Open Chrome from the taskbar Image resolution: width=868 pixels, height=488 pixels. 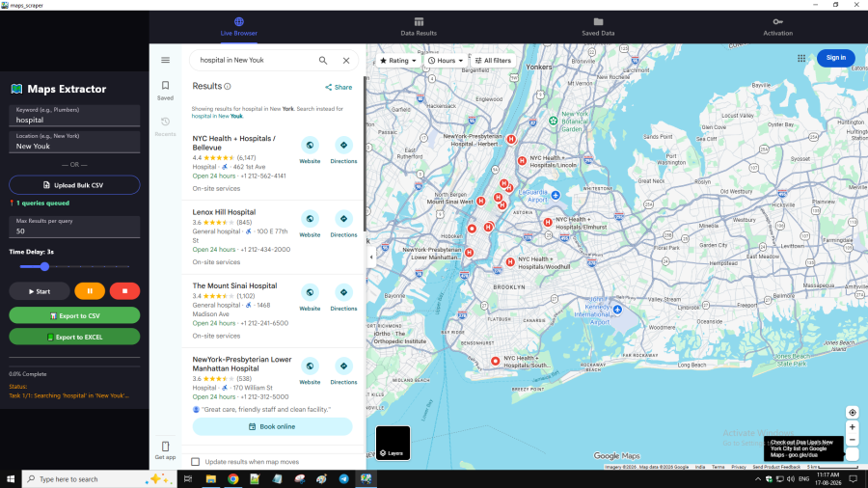233,479
